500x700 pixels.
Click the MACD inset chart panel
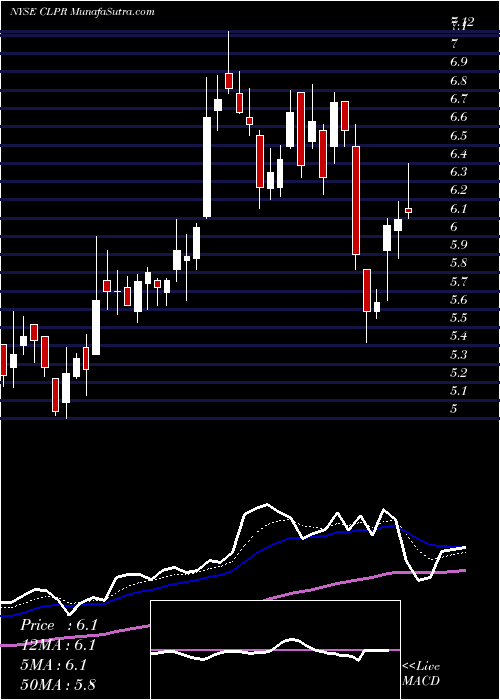[275, 650]
